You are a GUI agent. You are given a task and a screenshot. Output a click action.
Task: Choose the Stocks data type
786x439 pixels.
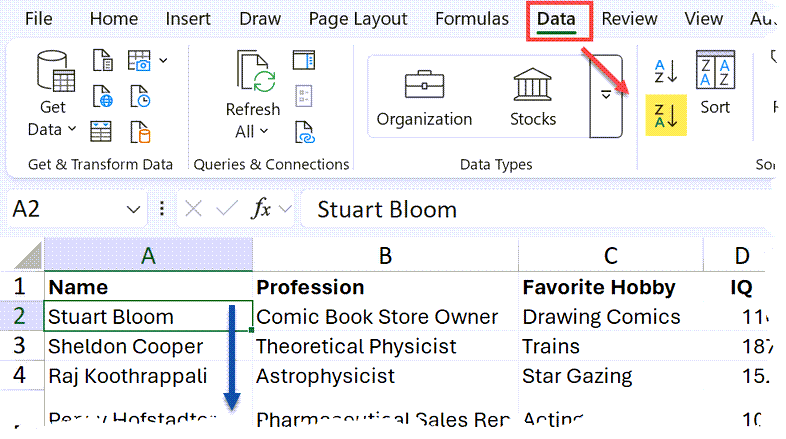532,98
